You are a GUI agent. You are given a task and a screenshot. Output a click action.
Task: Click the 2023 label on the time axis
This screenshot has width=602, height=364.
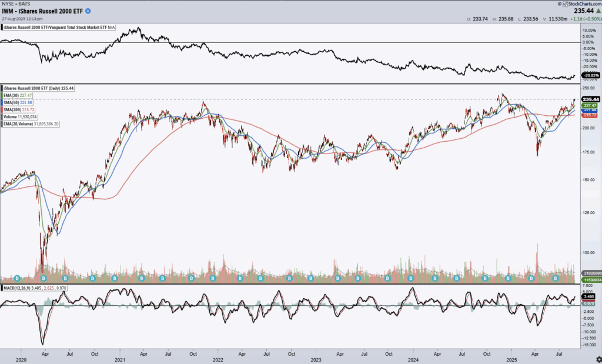[x=317, y=358]
